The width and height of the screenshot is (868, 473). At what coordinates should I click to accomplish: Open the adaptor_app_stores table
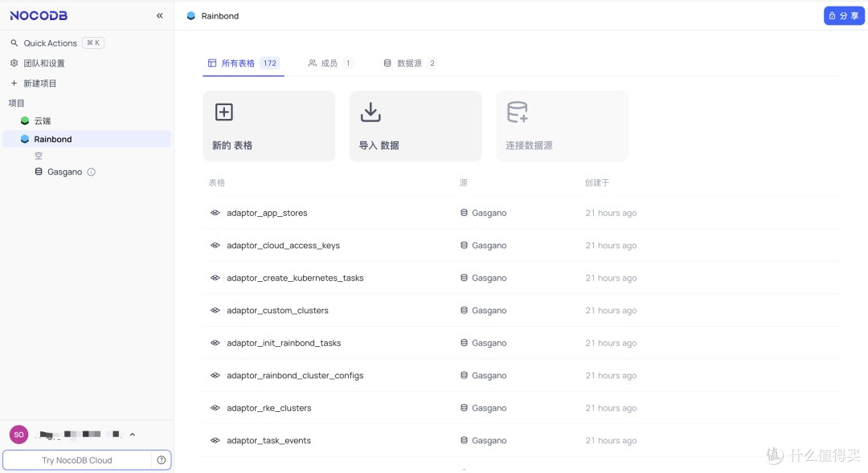(267, 213)
